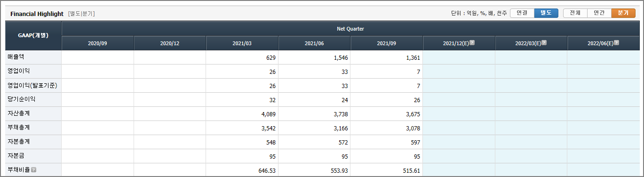
Task: Click the 2022/03(E) column header
Action: tap(531, 43)
